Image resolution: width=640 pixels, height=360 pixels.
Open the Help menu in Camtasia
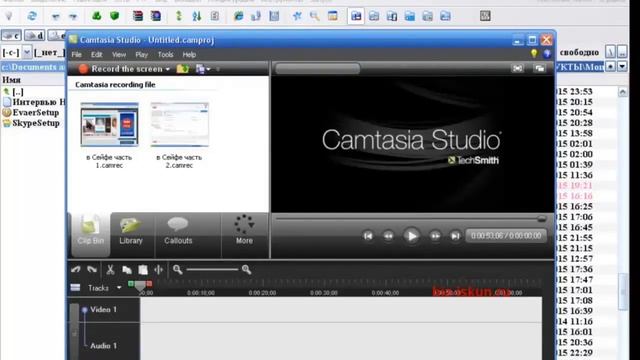click(x=189, y=54)
